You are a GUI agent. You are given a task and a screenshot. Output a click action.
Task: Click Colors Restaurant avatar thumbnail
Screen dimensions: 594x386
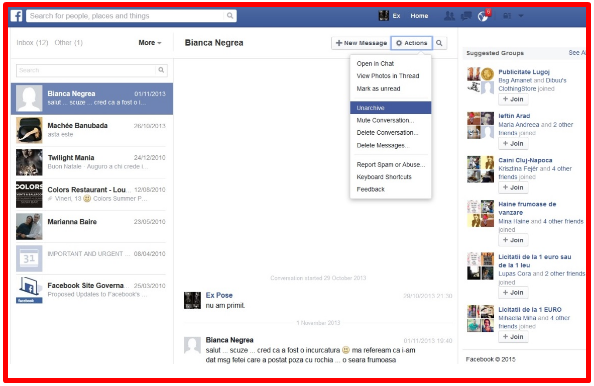[29, 194]
